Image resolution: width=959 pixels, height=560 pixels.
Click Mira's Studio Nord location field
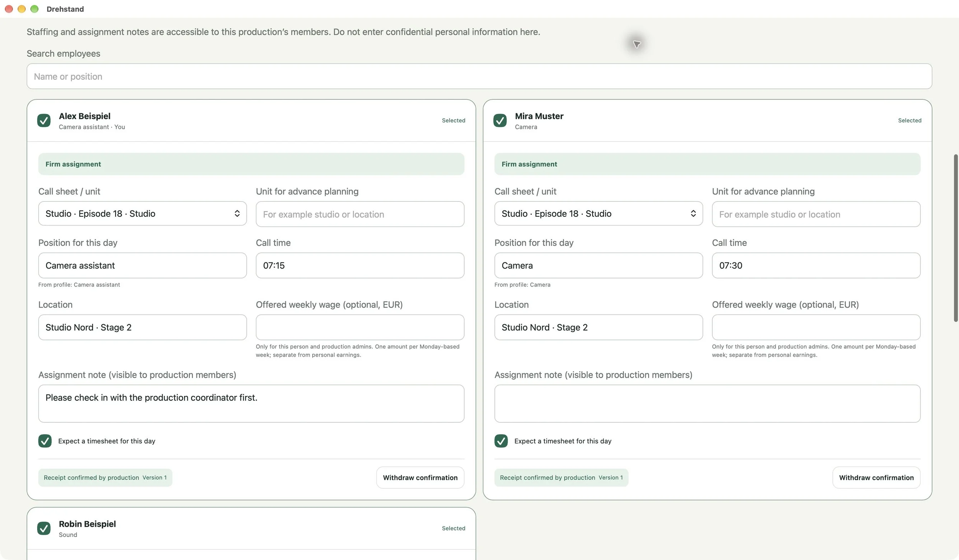point(598,327)
